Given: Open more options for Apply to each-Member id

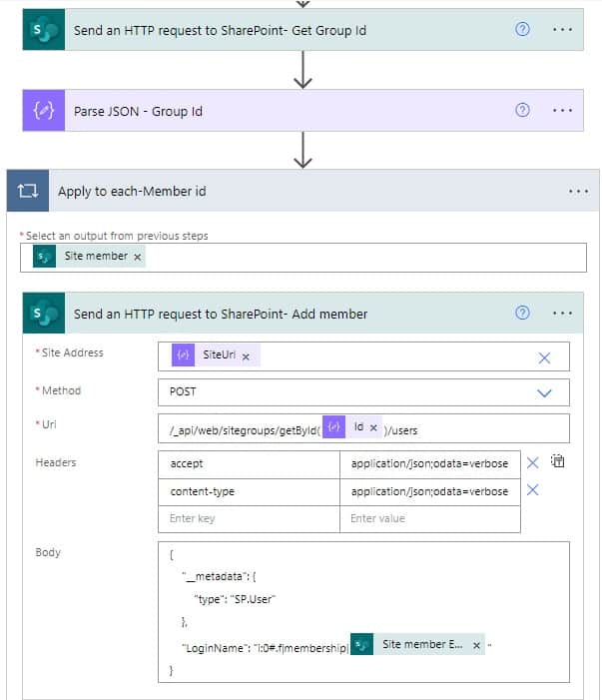Looking at the screenshot, I should [578, 191].
